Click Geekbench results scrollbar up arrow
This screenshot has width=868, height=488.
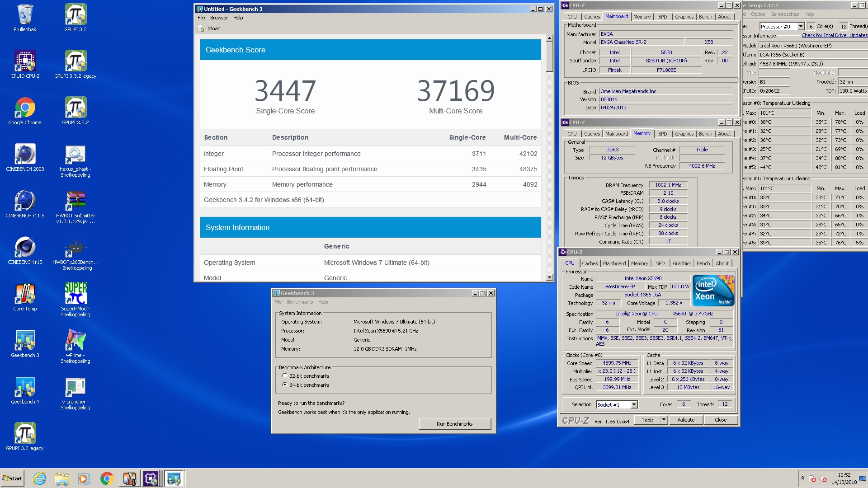[550, 38]
